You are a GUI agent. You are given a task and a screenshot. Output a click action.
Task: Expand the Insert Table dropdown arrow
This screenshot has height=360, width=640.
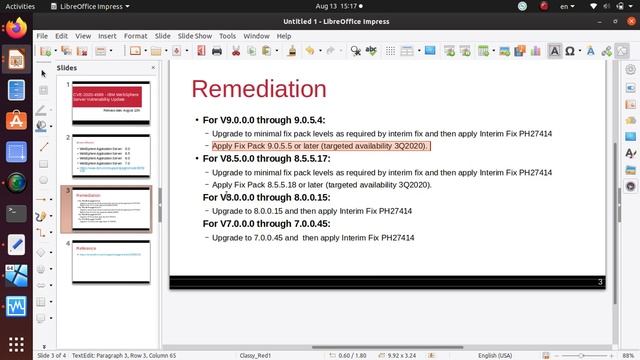[493, 51]
